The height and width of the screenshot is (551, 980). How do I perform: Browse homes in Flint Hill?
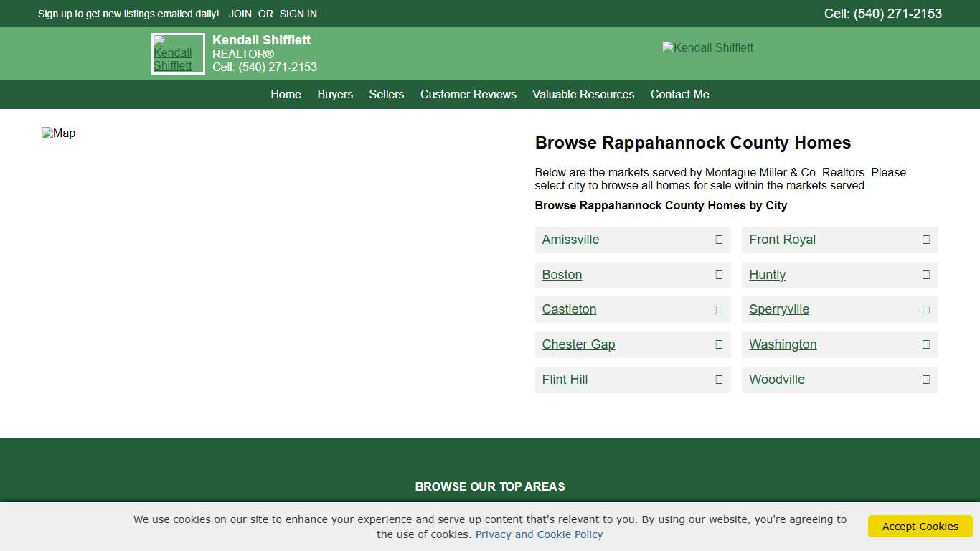click(565, 380)
